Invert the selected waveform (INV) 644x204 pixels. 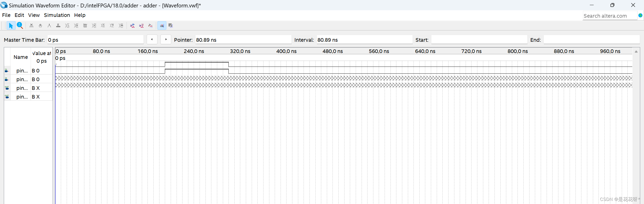click(x=85, y=26)
